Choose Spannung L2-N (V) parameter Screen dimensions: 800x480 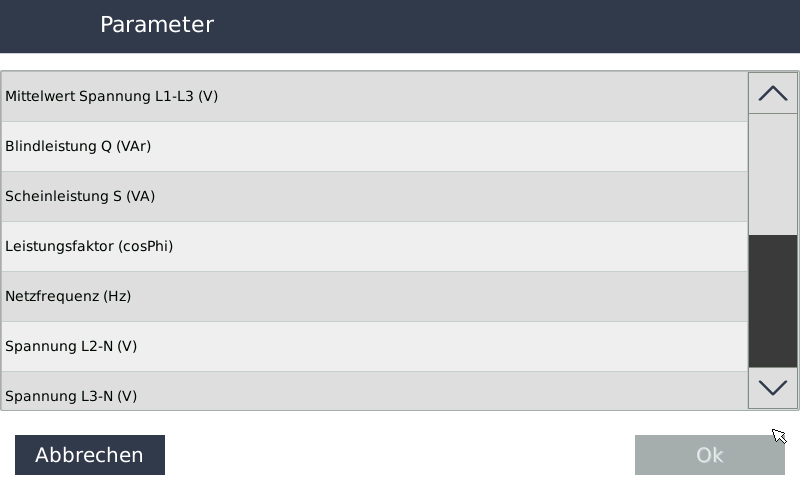pyautogui.click(x=374, y=347)
